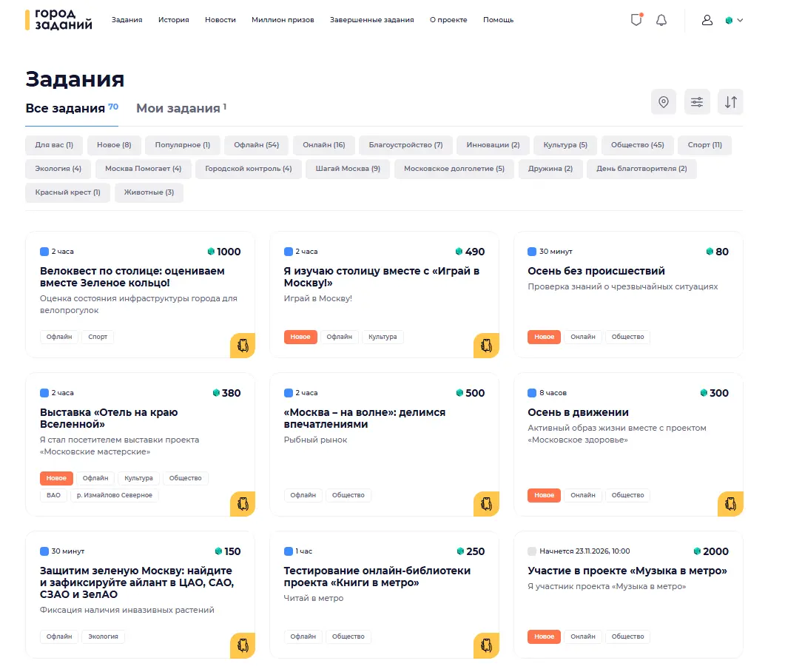Show tasks on map with location pin button
The height and width of the screenshot is (672, 785).
(x=664, y=102)
